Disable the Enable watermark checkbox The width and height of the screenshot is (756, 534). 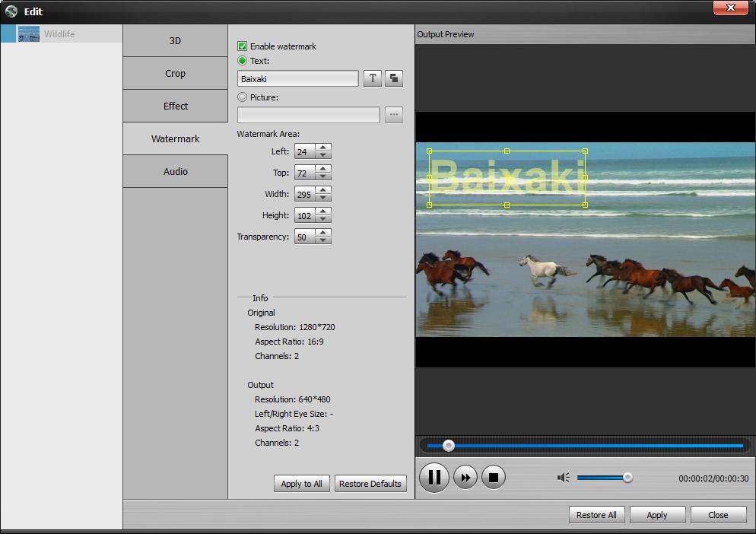(x=243, y=46)
